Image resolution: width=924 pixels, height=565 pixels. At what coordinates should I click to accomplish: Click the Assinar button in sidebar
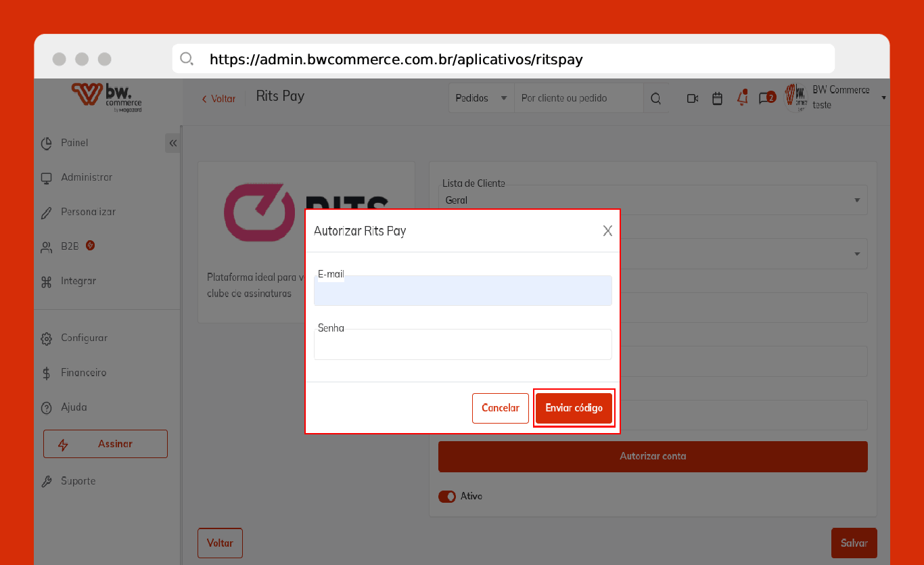click(x=106, y=444)
